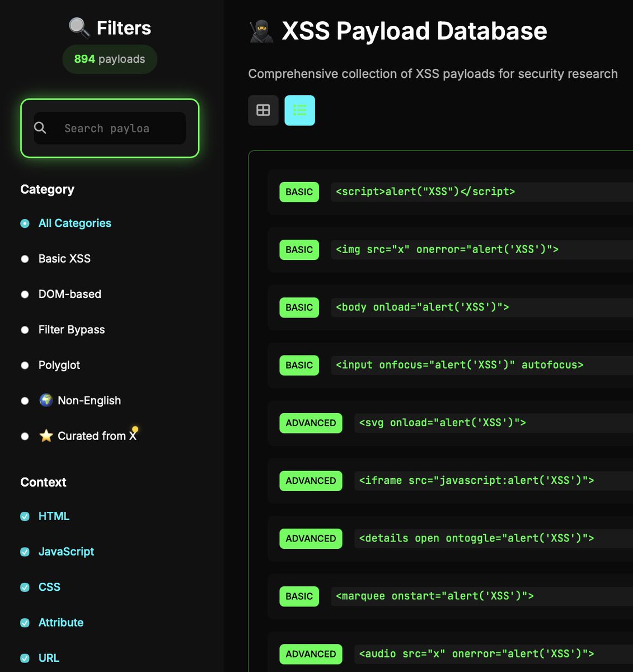The height and width of the screenshot is (672, 633).
Task: Click the magnifier icon in search box
Action: (x=40, y=128)
